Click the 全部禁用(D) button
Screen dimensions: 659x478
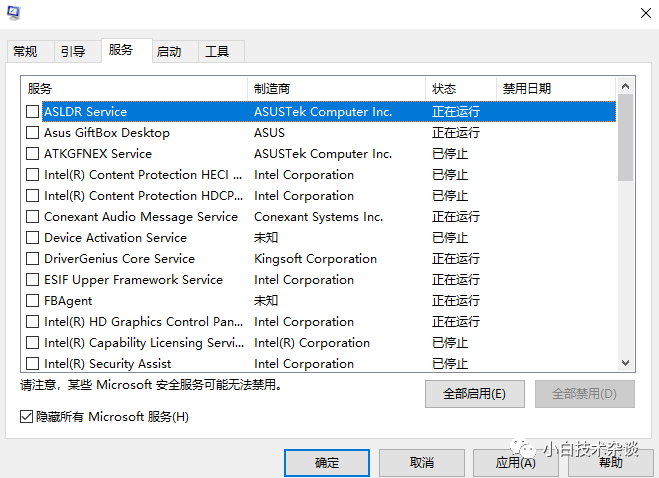click(584, 394)
